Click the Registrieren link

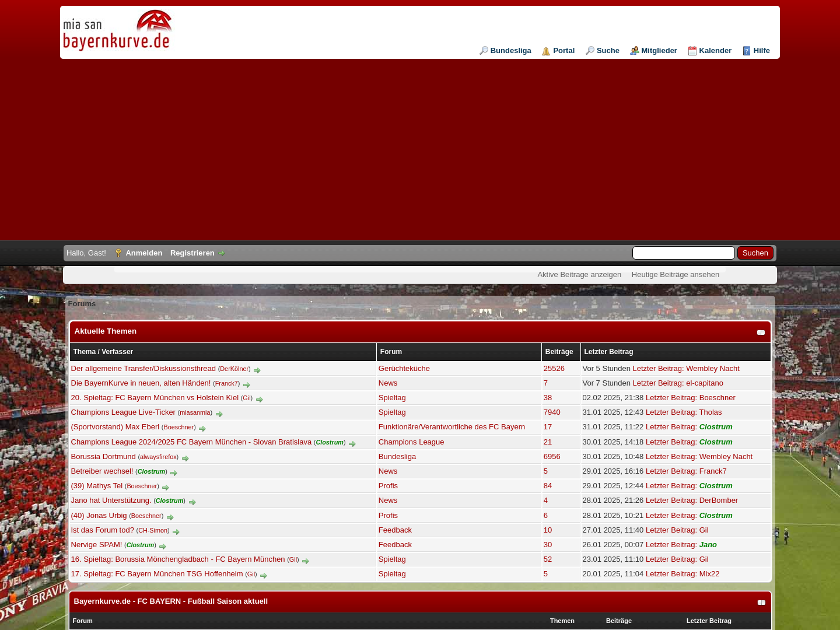[x=192, y=253]
